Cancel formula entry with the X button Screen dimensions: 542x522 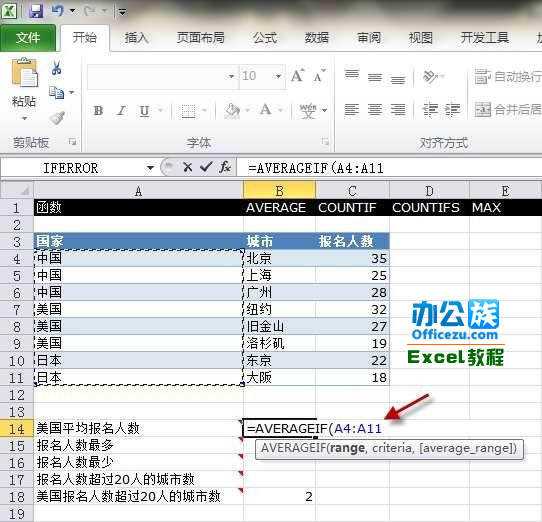point(188,168)
